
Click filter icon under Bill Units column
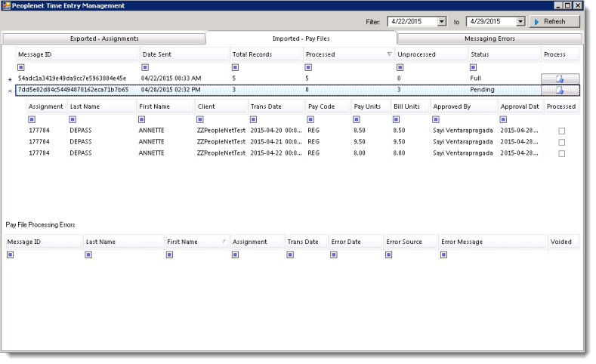click(396, 119)
